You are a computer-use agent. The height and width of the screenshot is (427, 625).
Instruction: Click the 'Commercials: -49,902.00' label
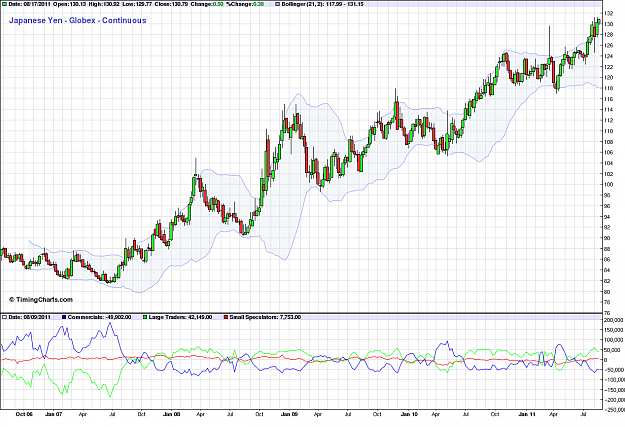(99, 317)
